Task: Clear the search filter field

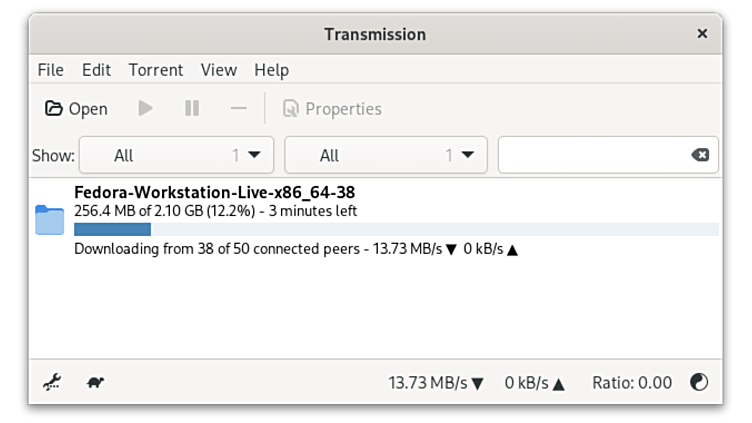Action: (700, 155)
